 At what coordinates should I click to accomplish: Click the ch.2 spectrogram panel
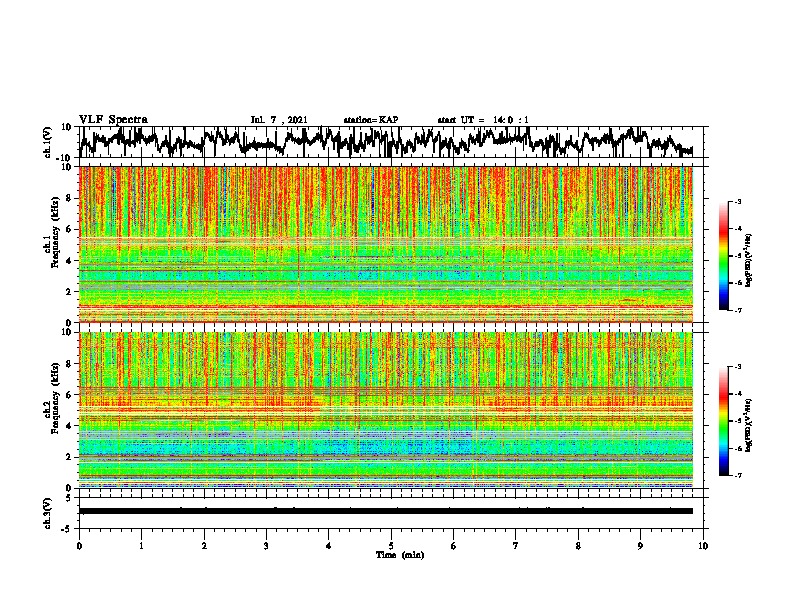coord(386,410)
